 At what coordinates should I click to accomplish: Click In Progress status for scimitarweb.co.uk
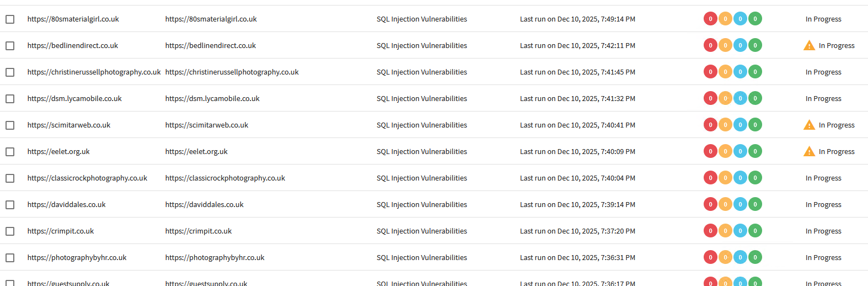836,125
